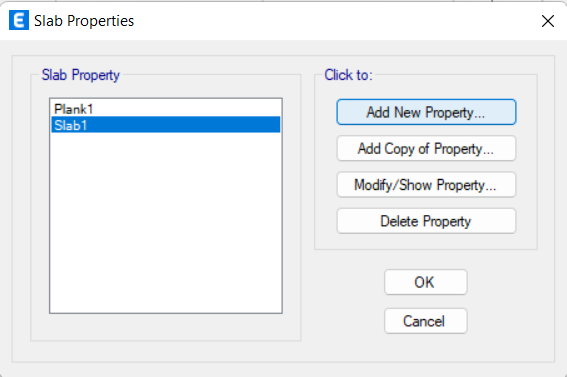Accept slab property changes and exit

tap(426, 282)
